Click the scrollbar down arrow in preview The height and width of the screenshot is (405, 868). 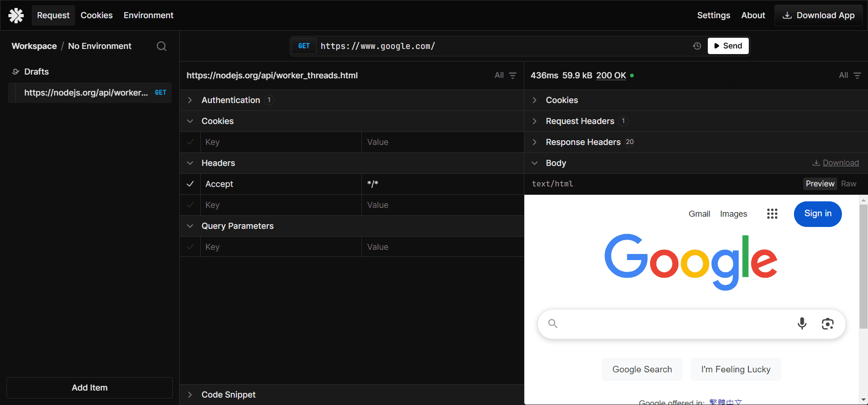[863, 400]
